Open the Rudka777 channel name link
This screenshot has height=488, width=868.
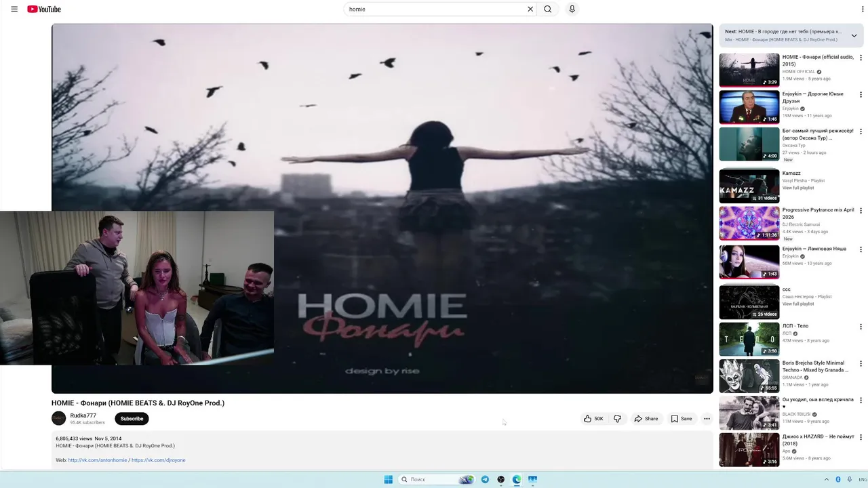pos(83,415)
